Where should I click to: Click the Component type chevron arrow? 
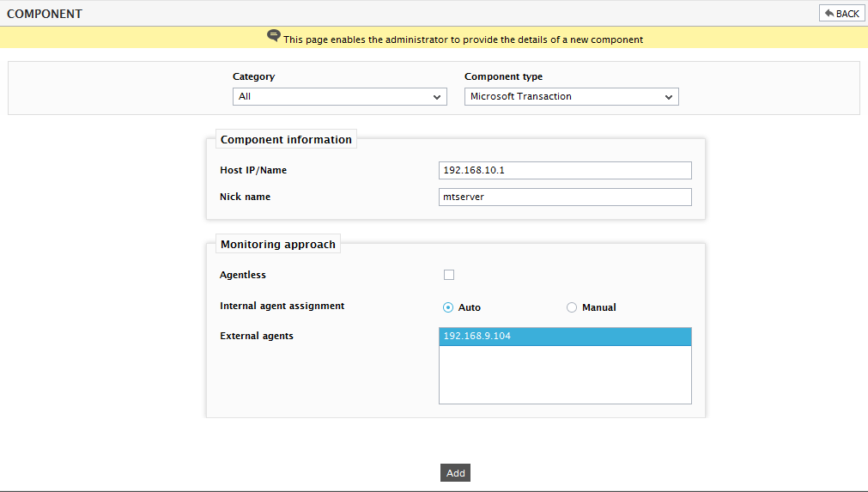click(x=669, y=97)
